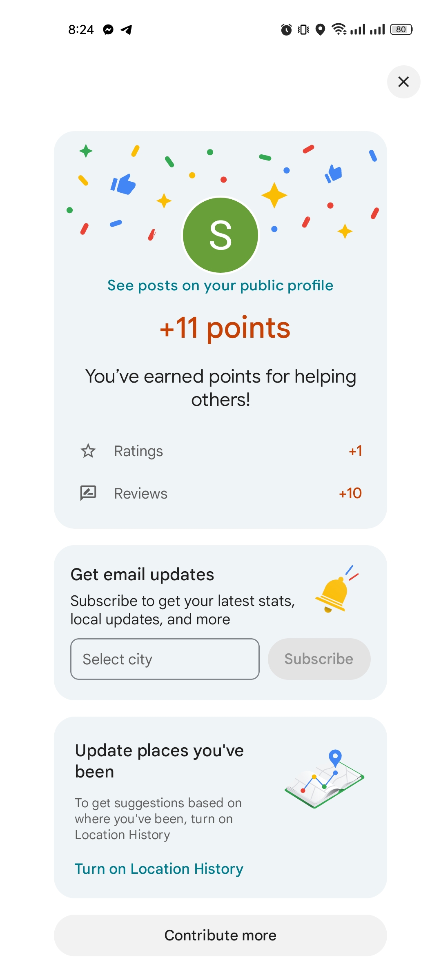
Task: Close the points earned screen
Action: click(403, 82)
